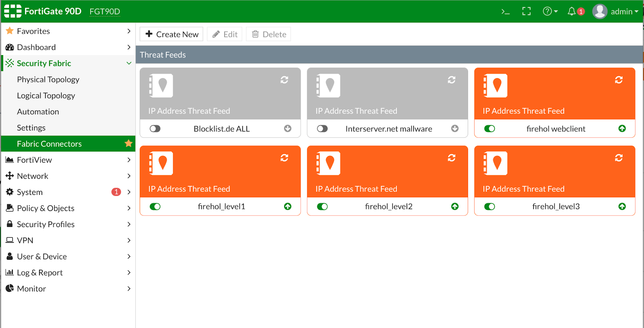This screenshot has height=328, width=644.
Task: Click firehol_level3 up status icon
Action: 622,207
